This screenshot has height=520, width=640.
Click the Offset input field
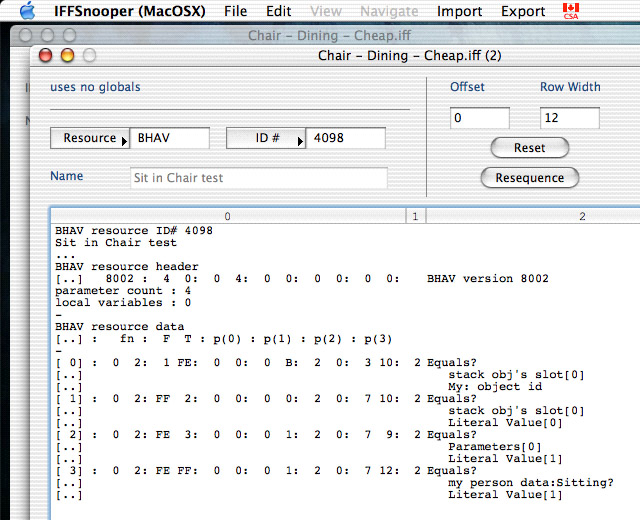click(x=479, y=118)
